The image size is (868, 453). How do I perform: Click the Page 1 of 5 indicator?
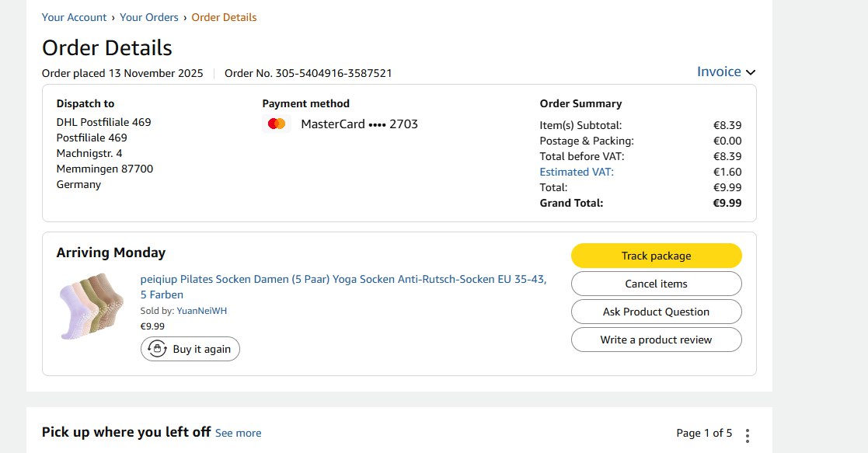tap(704, 433)
